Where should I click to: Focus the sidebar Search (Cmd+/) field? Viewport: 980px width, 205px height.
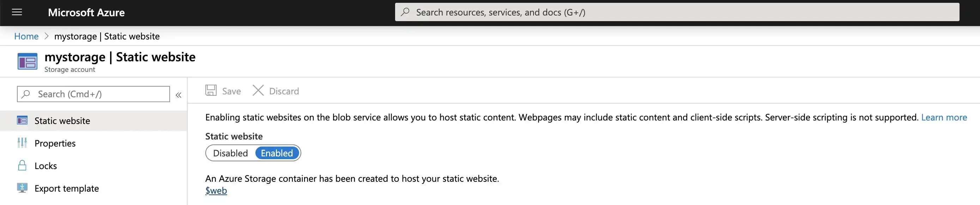93,94
